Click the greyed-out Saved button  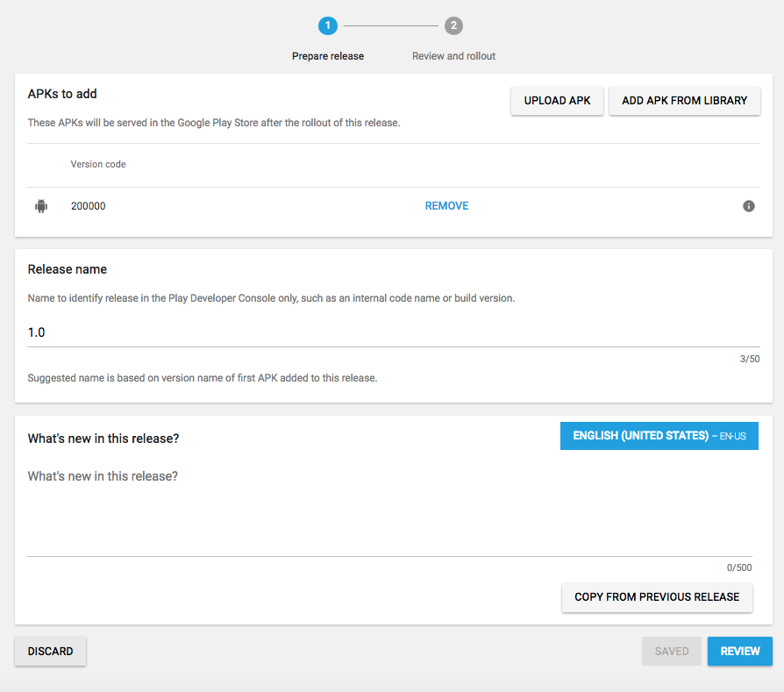coord(671,652)
